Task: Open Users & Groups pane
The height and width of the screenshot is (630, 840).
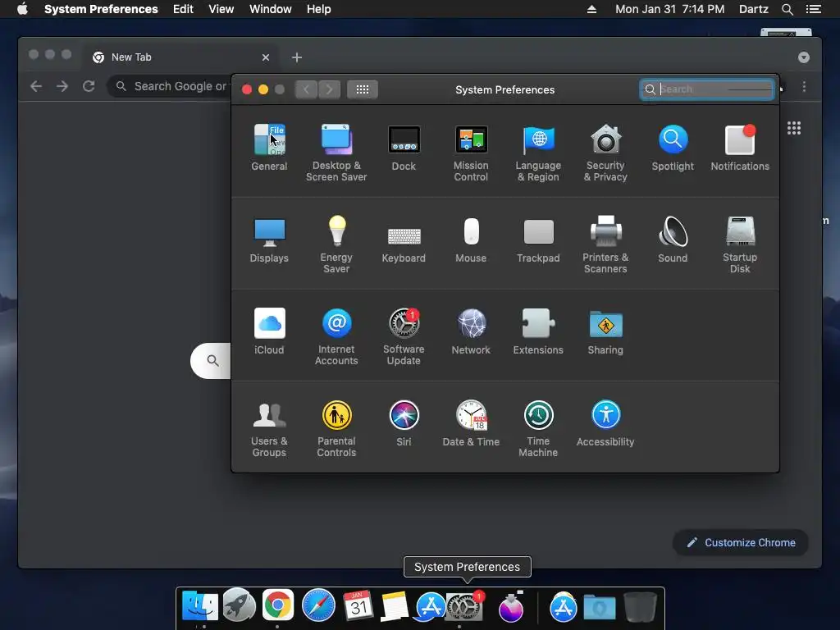Action: pyautogui.click(x=269, y=428)
